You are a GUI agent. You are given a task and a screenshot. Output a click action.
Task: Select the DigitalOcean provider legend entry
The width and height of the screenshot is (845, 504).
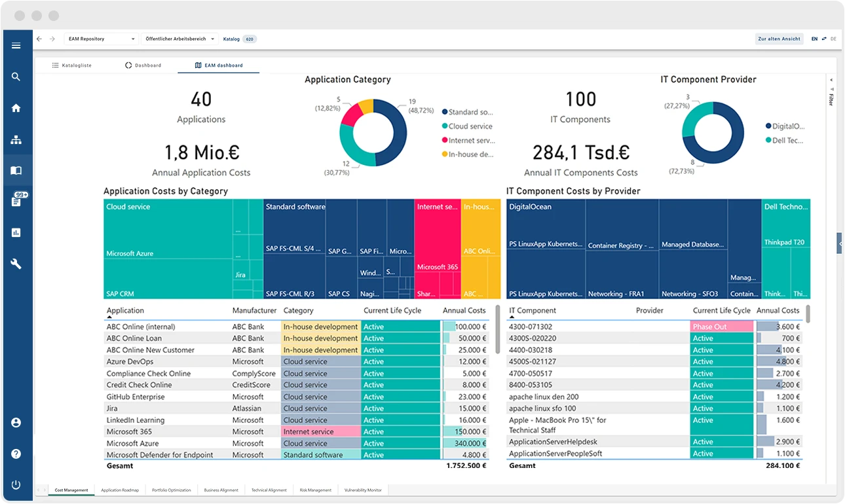pyautogui.click(x=785, y=126)
